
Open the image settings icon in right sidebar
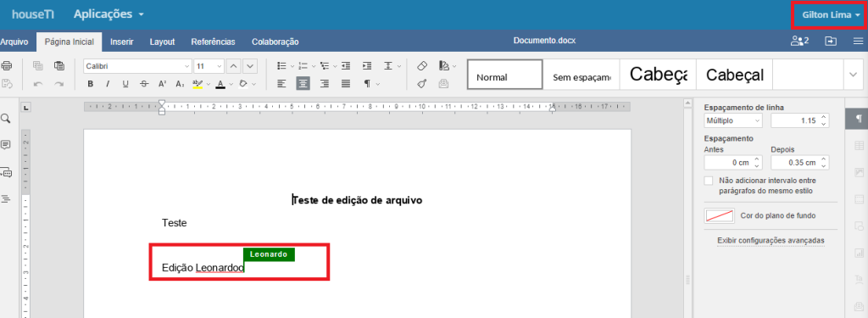point(859,172)
